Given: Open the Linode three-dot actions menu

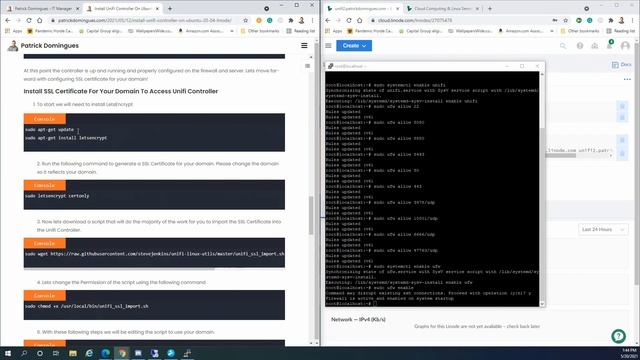Looking at the screenshot, I should click(x=627, y=79).
